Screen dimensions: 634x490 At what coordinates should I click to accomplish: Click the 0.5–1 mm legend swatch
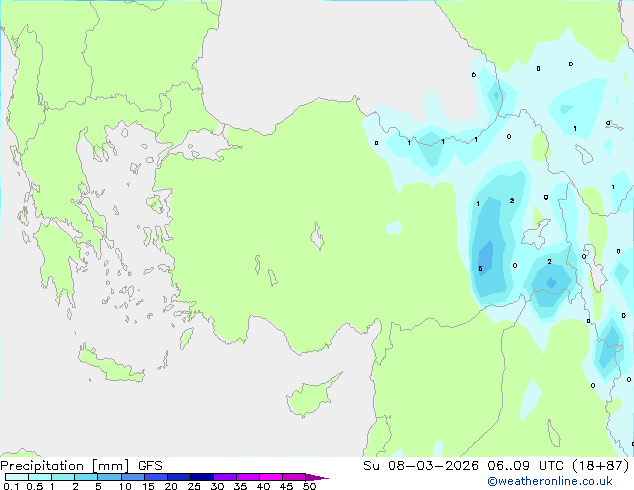tap(40, 477)
